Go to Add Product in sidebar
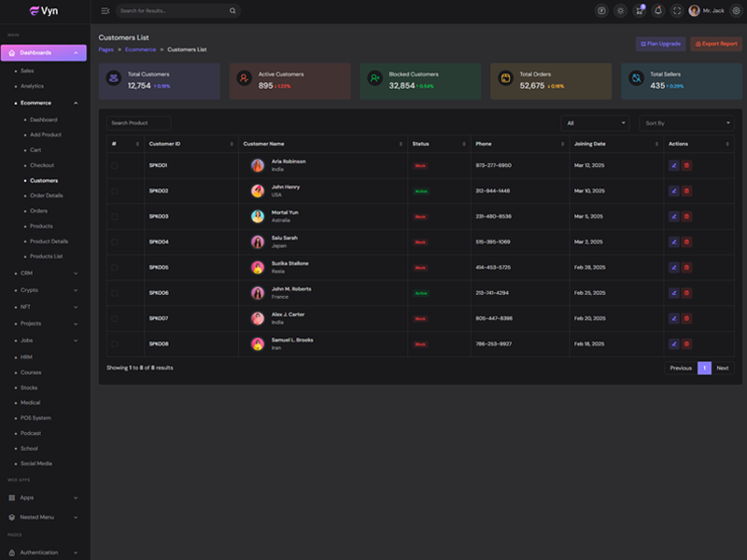Image resolution: width=747 pixels, height=560 pixels. pyautogui.click(x=46, y=134)
